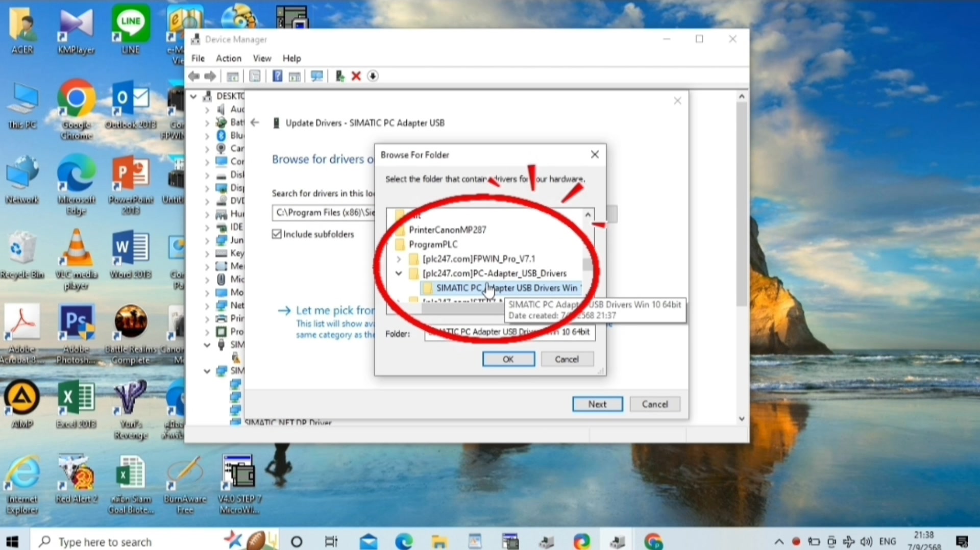Click Cancel in Update Drivers wizard

655,404
